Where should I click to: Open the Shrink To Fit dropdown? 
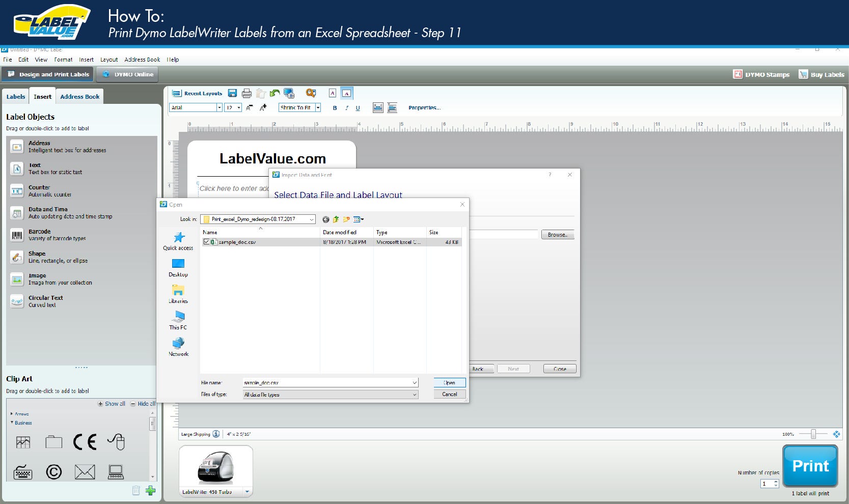click(x=318, y=107)
